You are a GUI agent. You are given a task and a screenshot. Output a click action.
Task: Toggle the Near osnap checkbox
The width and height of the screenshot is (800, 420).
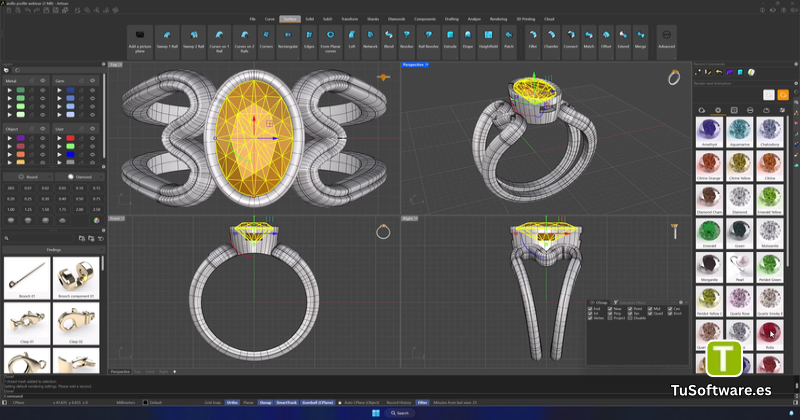[610, 309]
